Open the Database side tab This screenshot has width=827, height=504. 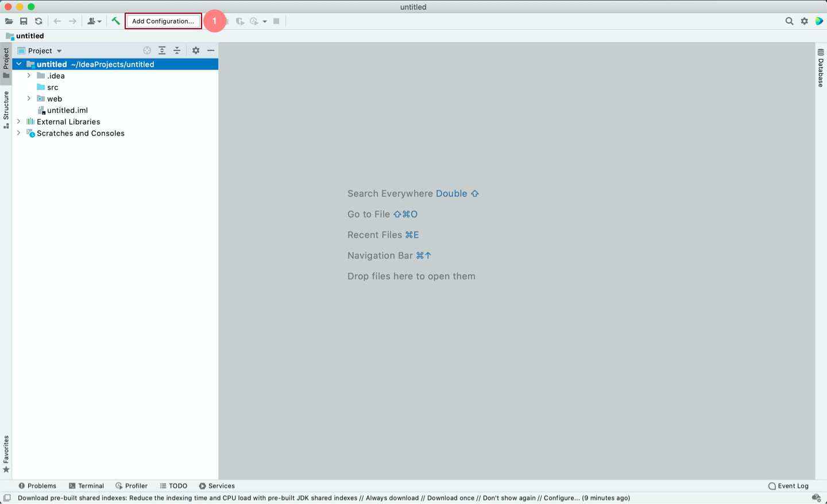[x=821, y=68]
